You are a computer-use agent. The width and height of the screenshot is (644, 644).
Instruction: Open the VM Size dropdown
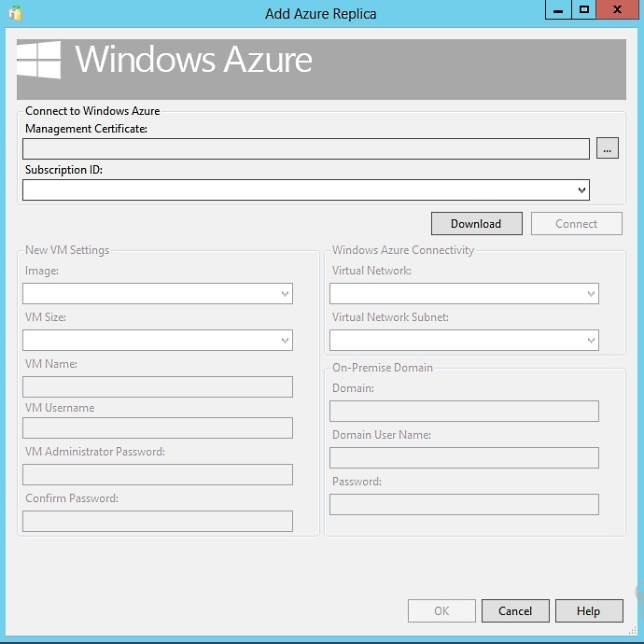coord(158,340)
